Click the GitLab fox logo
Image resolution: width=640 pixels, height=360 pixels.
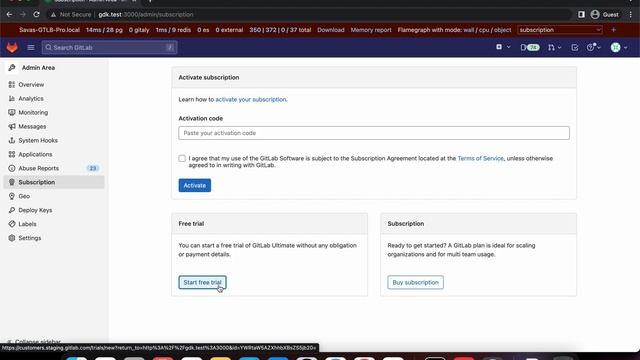pos(12,47)
